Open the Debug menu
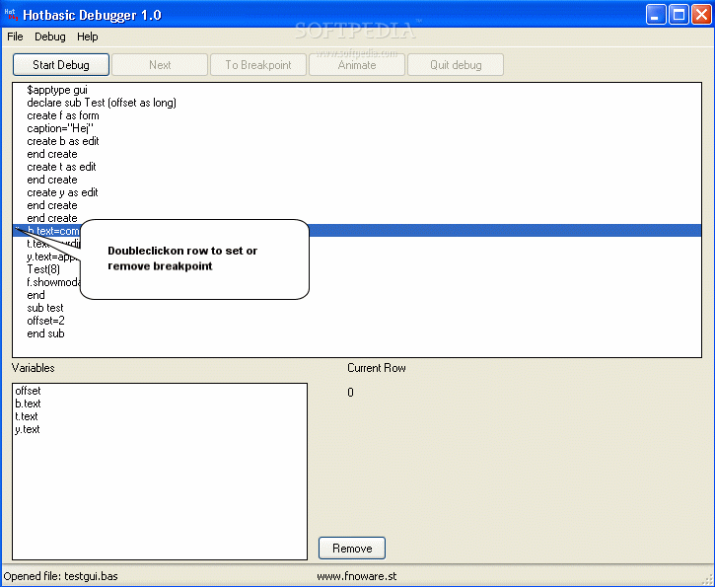The width and height of the screenshot is (715, 588). pos(50,37)
